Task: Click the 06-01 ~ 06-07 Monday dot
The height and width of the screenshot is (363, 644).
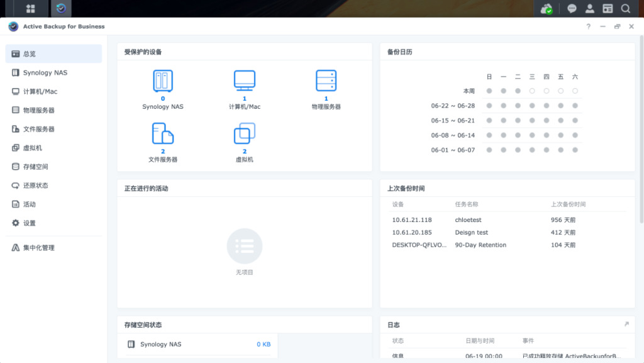Action: (x=504, y=150)
